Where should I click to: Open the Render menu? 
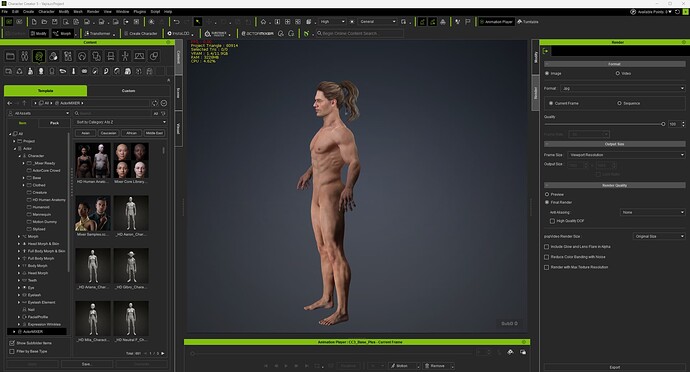click(93, 11)
